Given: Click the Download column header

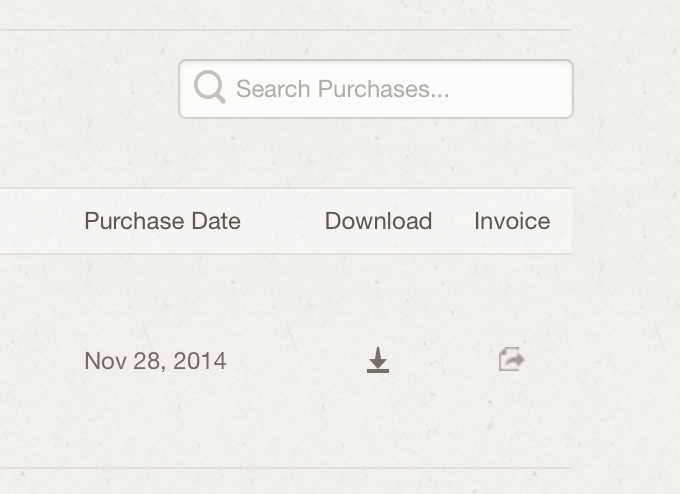Looking at the screenshot, I should (x=378, y=221).
